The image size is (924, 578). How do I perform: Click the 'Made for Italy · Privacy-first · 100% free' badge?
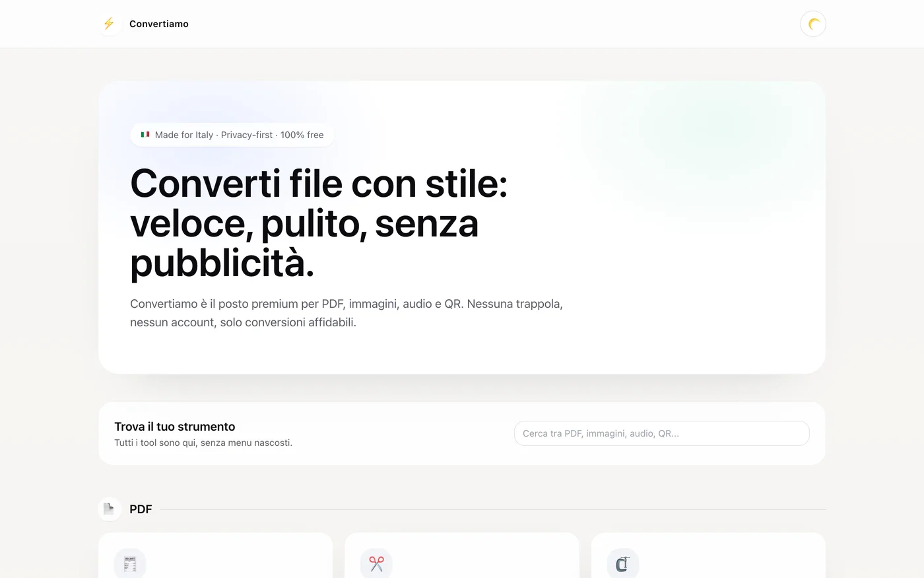[x=232, y=135]
